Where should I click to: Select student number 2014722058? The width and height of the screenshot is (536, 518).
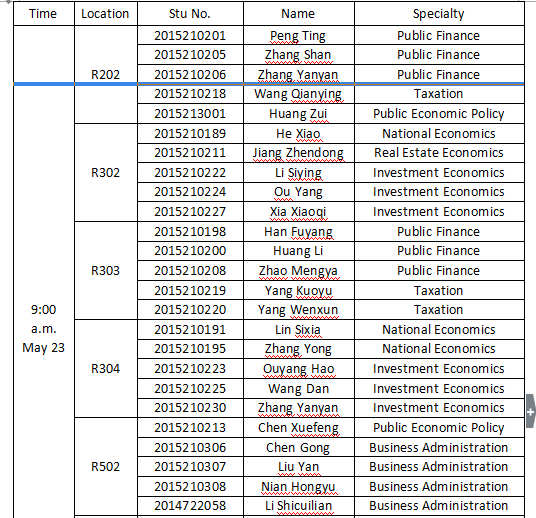point(190,505)
